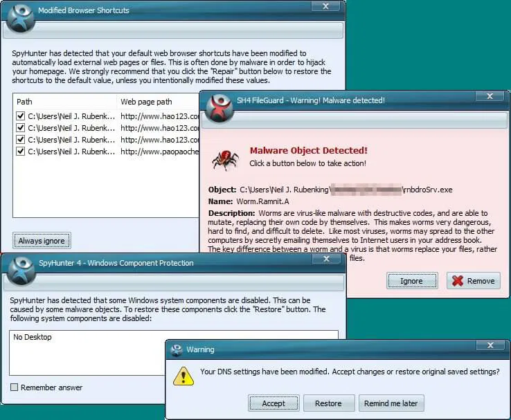
Task: Click the SpyHunter logo in Modified Browser Shortcuts window
Action: click(x=20, y=17)
